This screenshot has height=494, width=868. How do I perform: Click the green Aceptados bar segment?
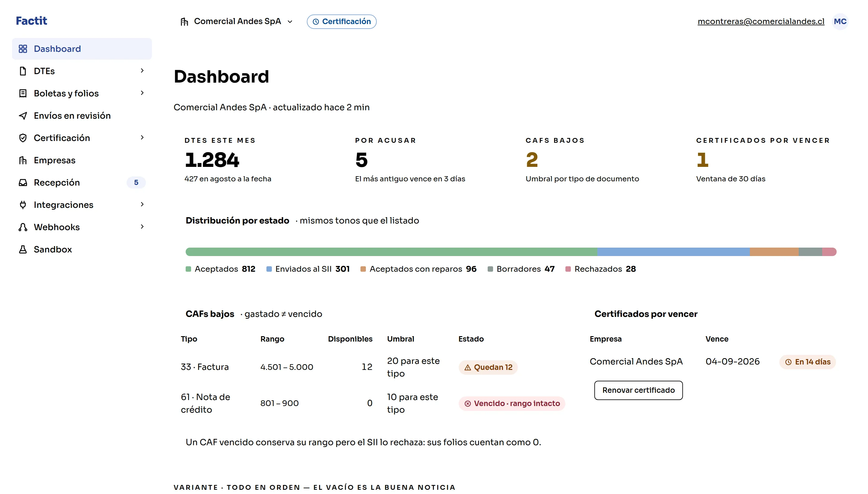(392, 252)
